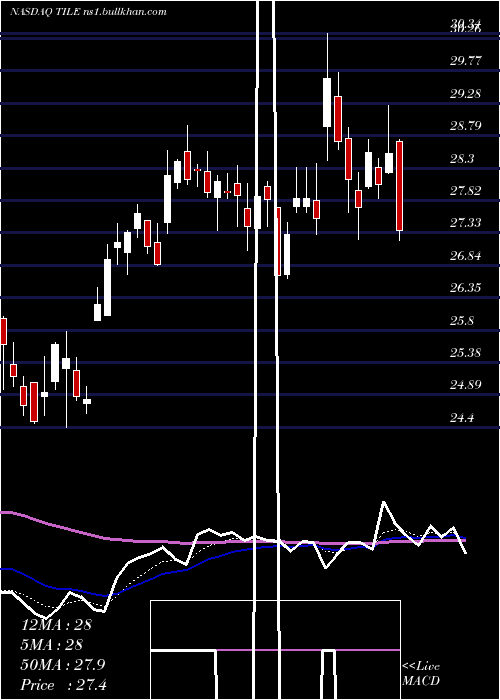Viewport: 500px width, 700px height.
Task: Click the Price : 27.4 readout
Action: [63, 685]
